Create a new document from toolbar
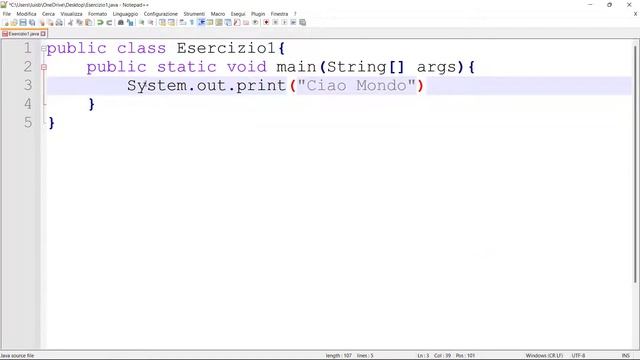The image size is (640, 360). (x=5, y=22)
